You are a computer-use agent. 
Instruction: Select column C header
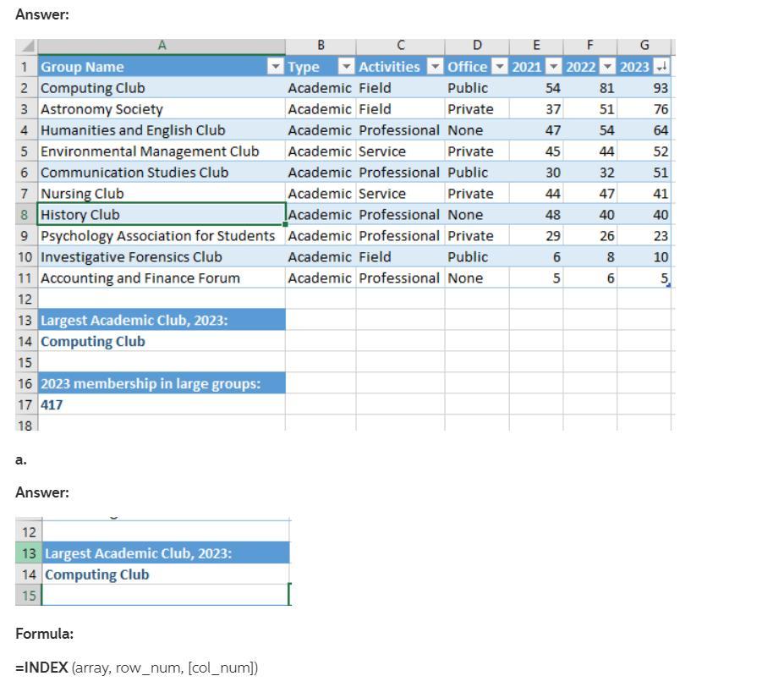(x=400, y=46)
